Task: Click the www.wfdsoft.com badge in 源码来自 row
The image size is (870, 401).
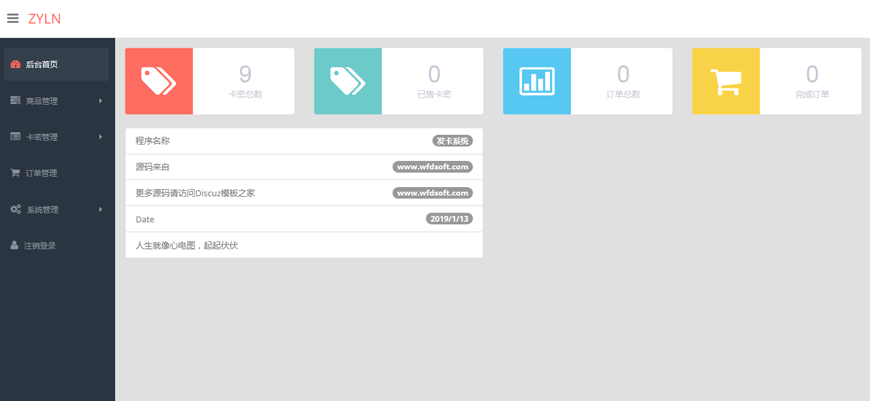Action: point(432,167)
